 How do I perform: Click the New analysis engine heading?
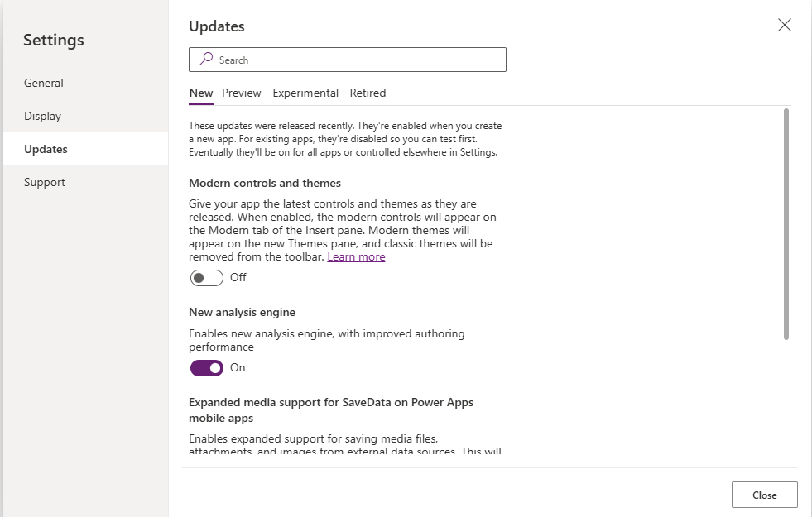click(242, 312)
